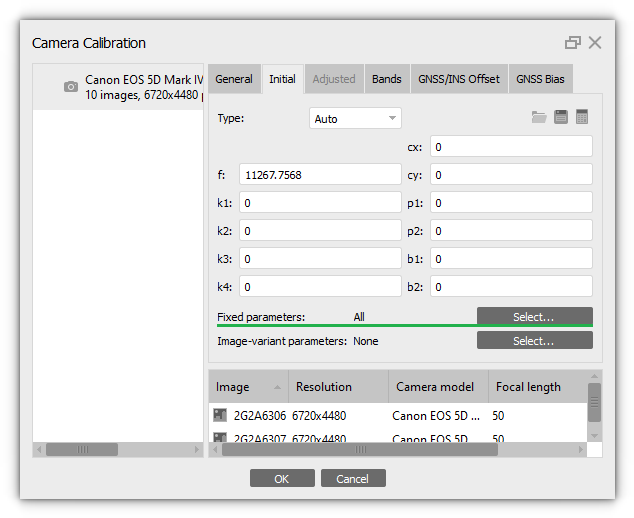The image size is (634, 518).
Task: Click image table scroll right arrow
Action: click(581, 449)
